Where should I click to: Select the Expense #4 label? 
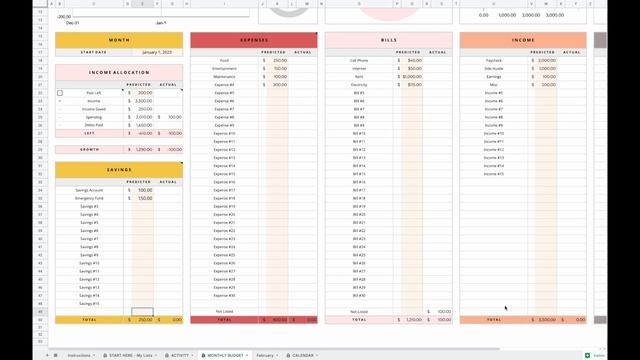224,85
